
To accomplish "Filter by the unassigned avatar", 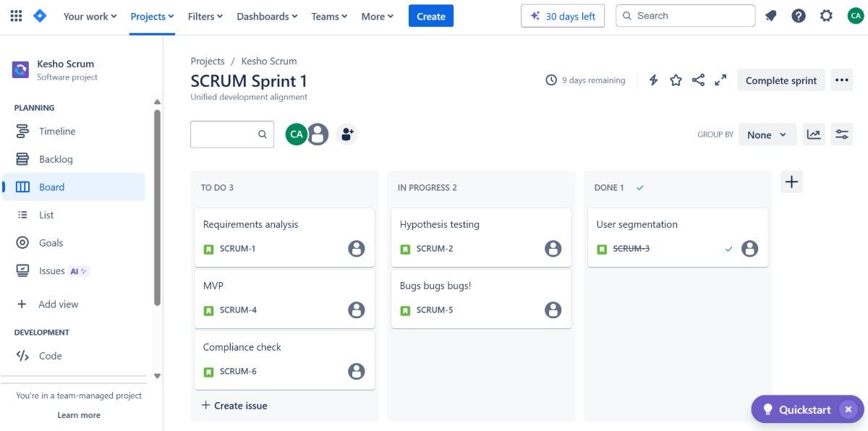I will click(318, 135).
